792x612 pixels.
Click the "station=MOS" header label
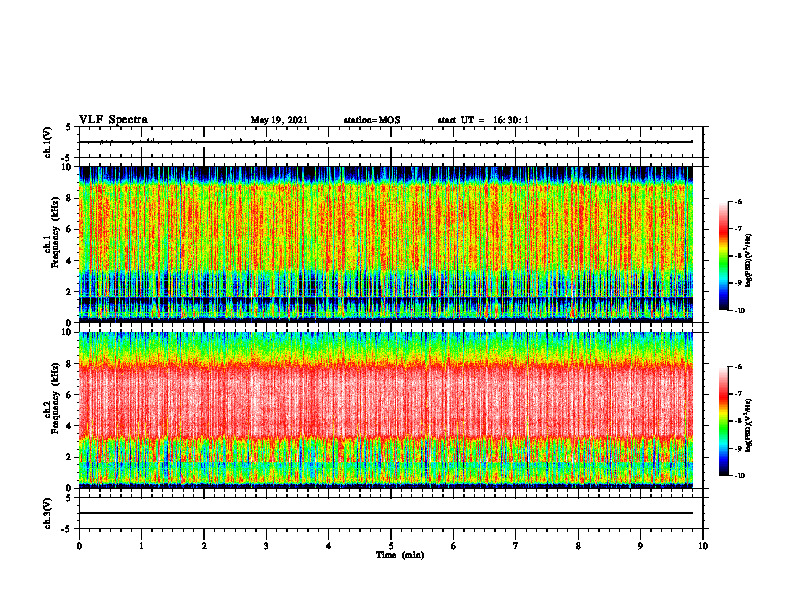(x=372, y=120)
